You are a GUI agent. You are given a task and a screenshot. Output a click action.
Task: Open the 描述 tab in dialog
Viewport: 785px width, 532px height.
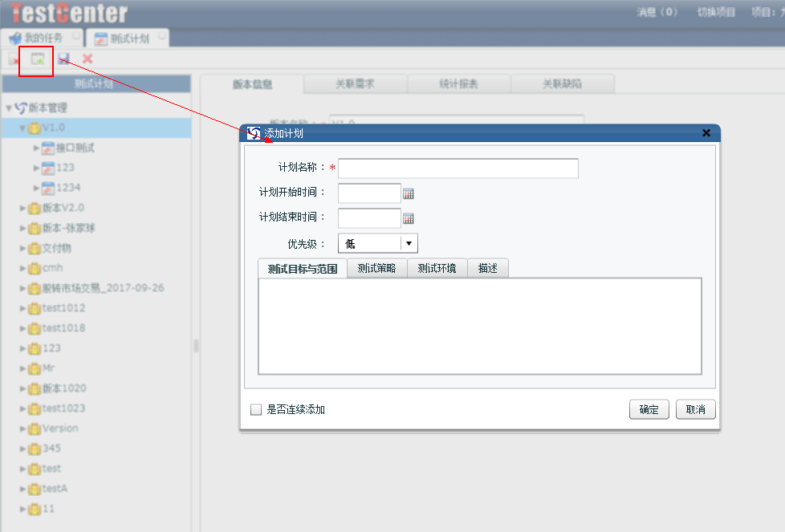[x=487, y=268]
